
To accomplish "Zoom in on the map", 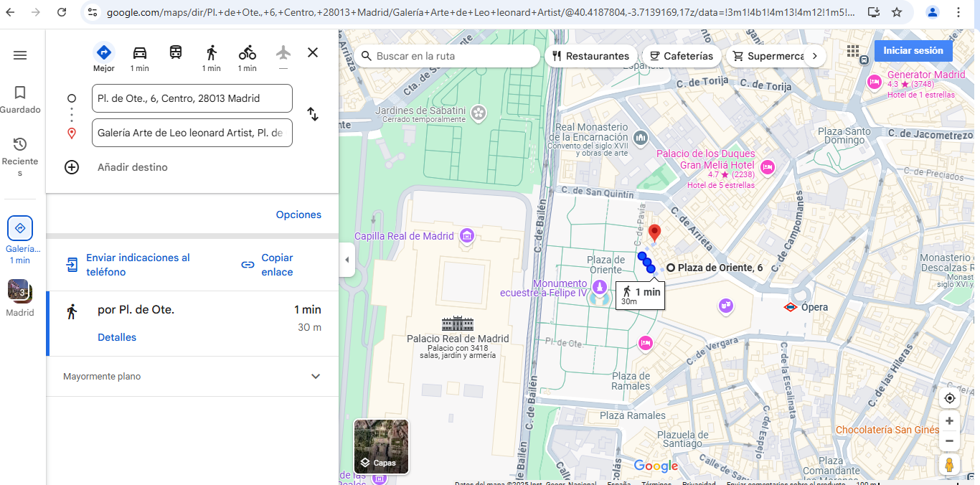I will [x=949, y=421].
